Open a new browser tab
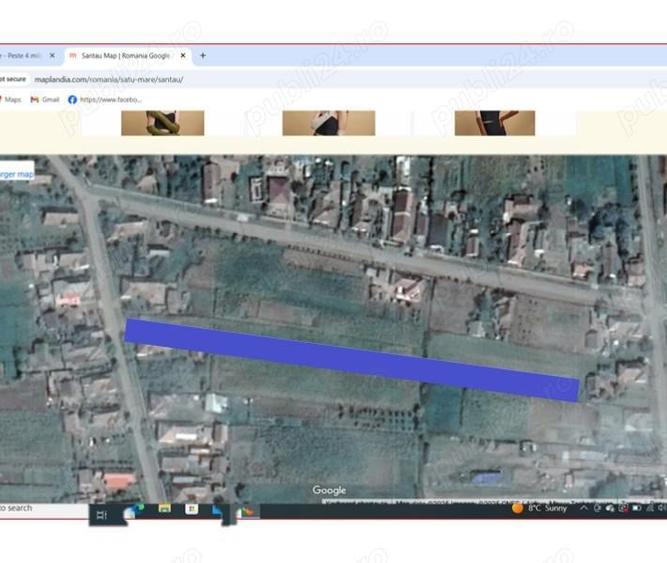Screen dimensions: 667x563 [203, 55]
